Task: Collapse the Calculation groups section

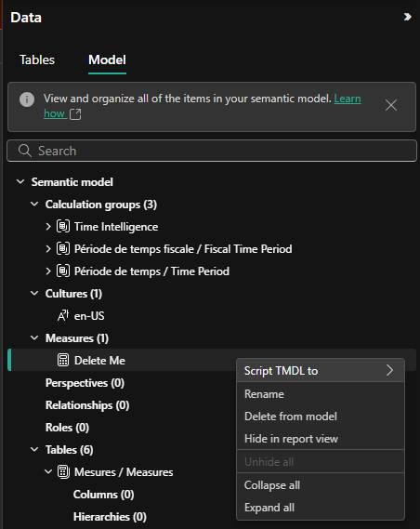Action: coord(34,205)
